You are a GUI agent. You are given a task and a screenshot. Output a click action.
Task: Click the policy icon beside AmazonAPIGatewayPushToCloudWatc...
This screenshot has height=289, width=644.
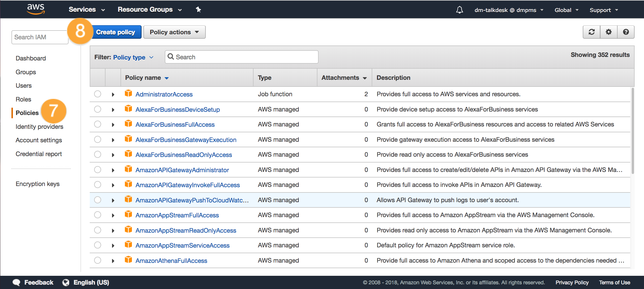coord(128,199)
